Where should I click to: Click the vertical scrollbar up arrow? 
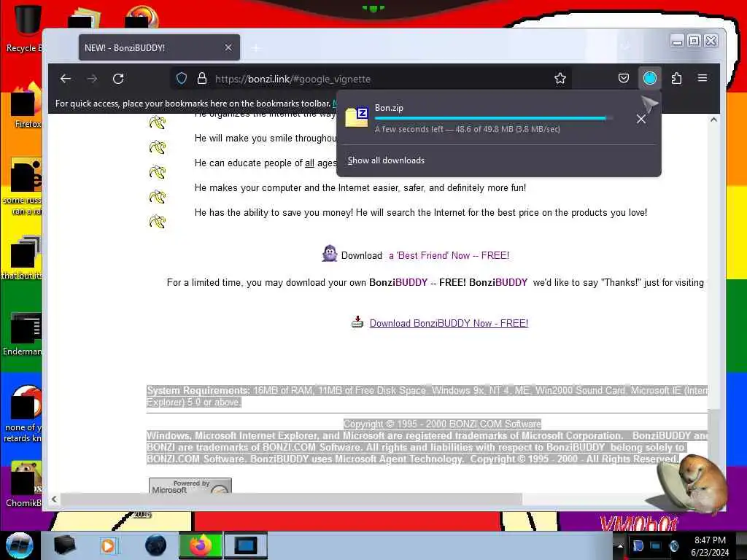click(713, 120)
